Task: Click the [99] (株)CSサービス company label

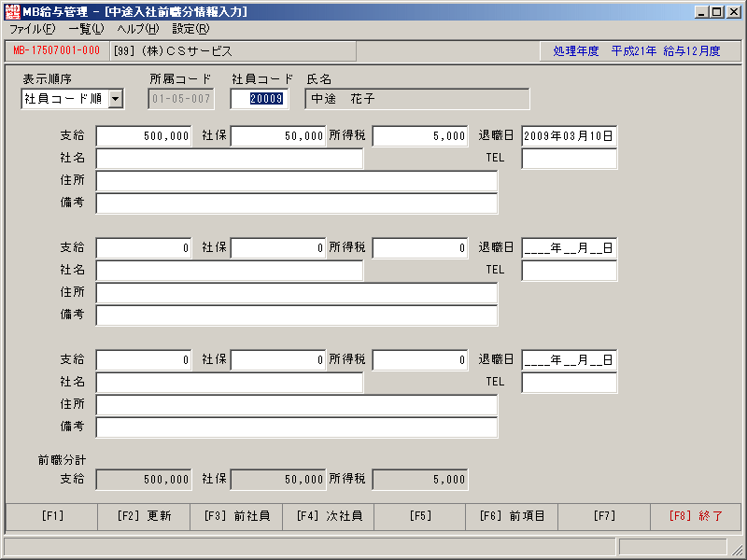Action: [x=174, y=51]
